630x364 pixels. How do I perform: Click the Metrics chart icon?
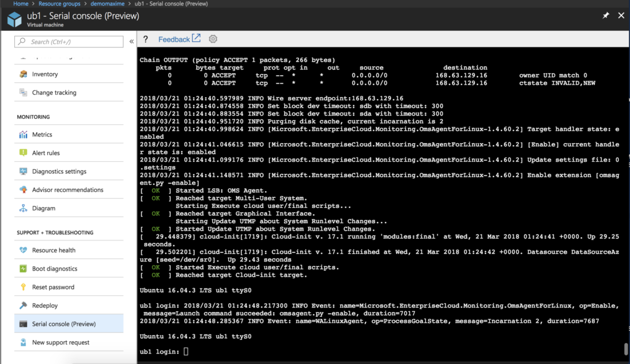(23, 135)
